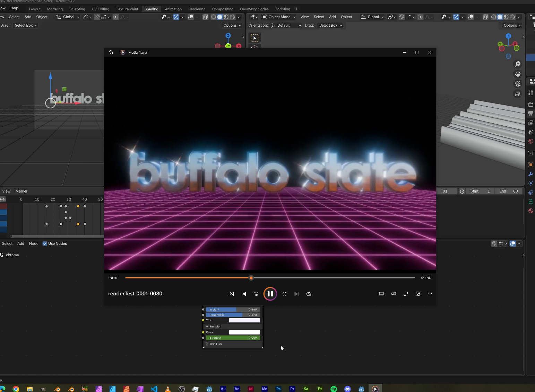Click the Options button in viewport header
The height and width of the screenshot is (392, 535).
pyautogui.click(x=511, y=25)
